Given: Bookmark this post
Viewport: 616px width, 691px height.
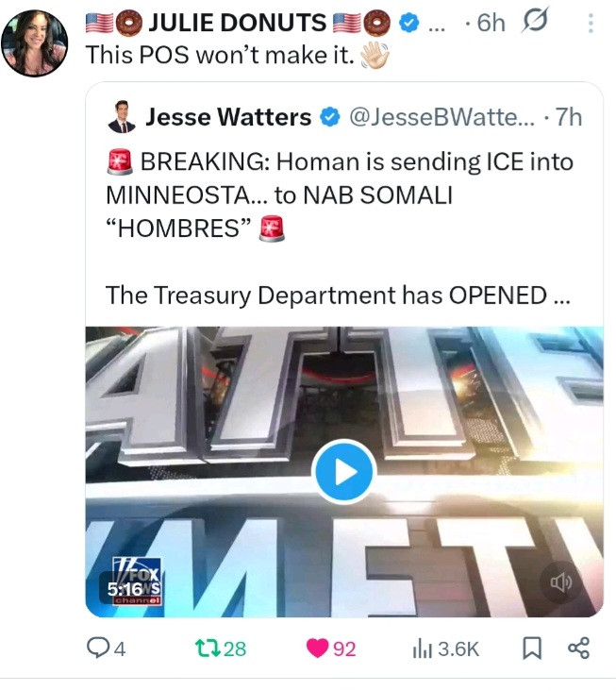Looking at the screenshot, I should click(532, 649).
